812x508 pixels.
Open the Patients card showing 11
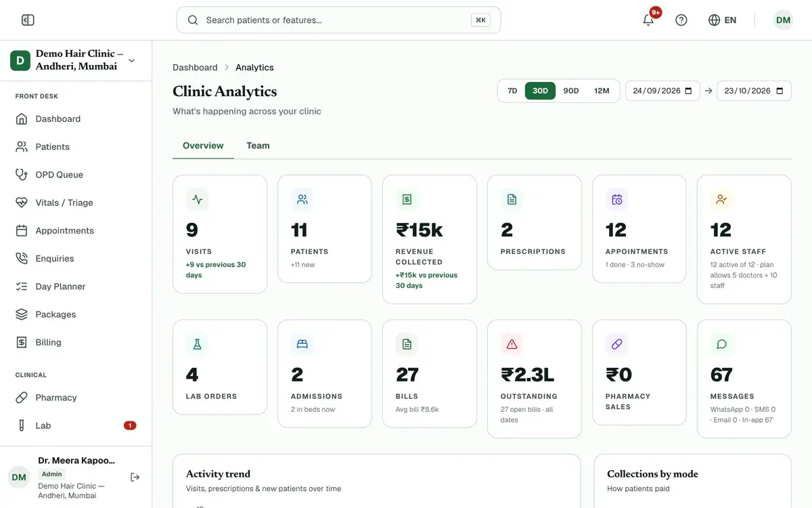pos(325,229)
